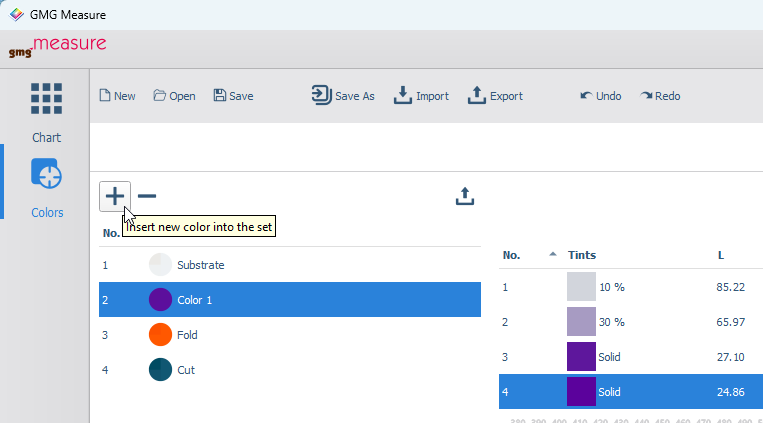Click the plus icon to insert color
The width and height of the screenshot is (763, 423).
[115, 196]
